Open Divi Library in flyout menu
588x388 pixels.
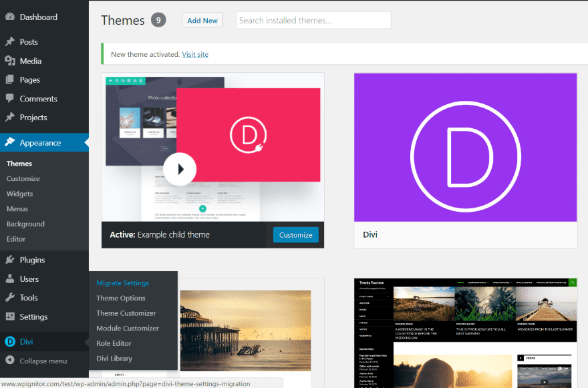tap(114, 359)
